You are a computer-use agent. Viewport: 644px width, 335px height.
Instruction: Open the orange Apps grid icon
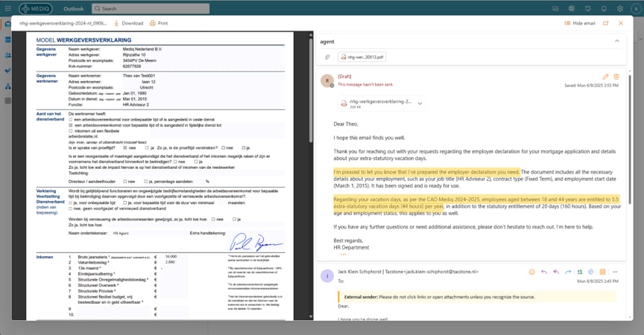602,272
